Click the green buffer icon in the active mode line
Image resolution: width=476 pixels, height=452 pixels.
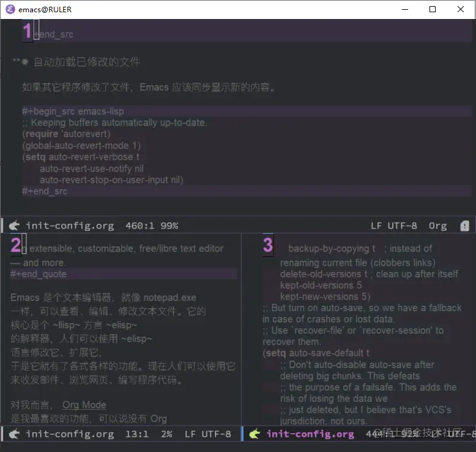pyautogui.click(x=255, y=434)
